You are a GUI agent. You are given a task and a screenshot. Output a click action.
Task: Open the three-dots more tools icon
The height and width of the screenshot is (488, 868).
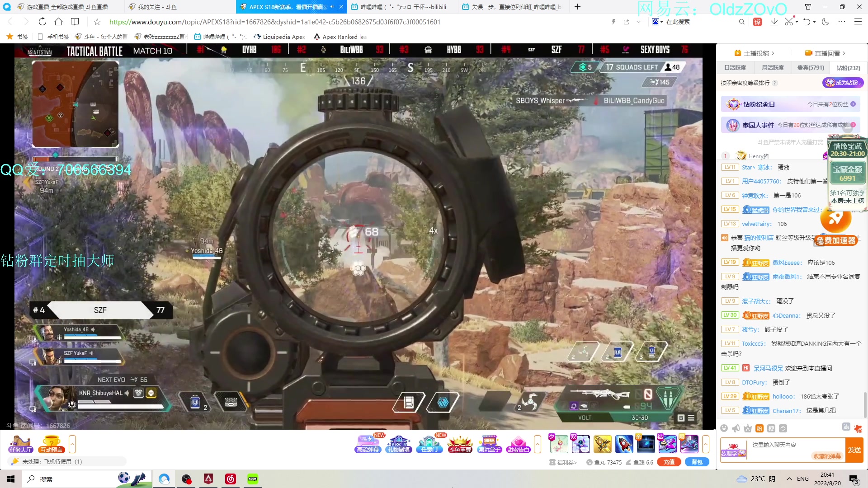click(841, 22)
